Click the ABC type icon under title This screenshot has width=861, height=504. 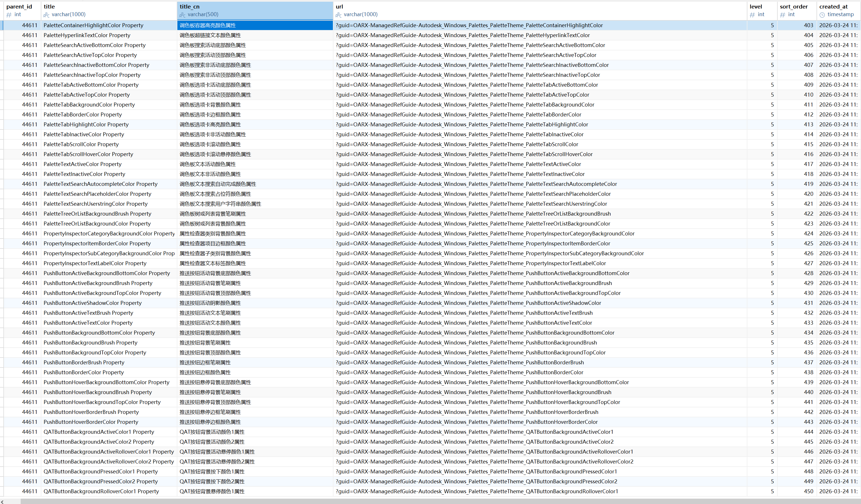coord(46,15)
